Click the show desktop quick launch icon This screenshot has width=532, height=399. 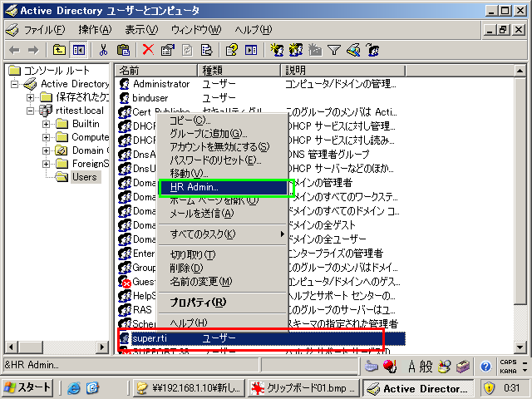point(92,387)
